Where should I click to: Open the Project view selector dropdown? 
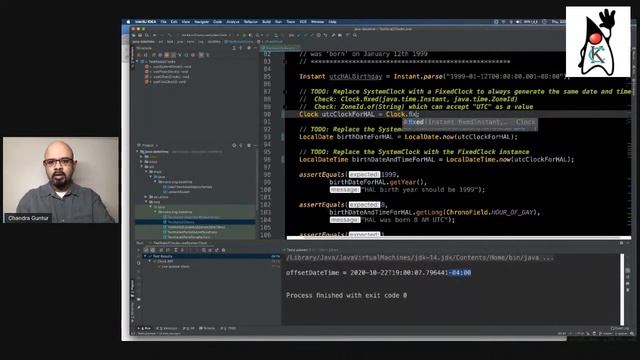tap(149, 145)
